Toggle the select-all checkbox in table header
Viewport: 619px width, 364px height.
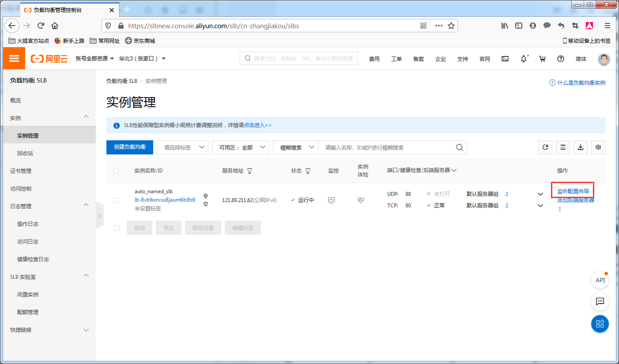tap(116, 171)
